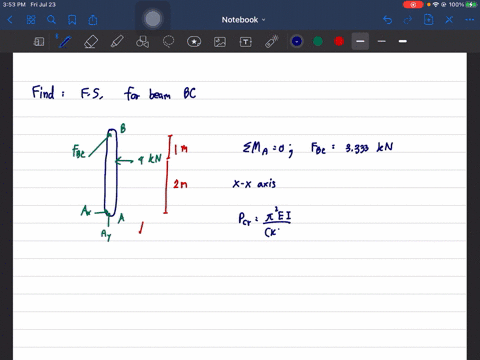Viewport: 480px width, 360px height.
Task: Tap the red '2 m' dimension label
Action: click(180, 184)
